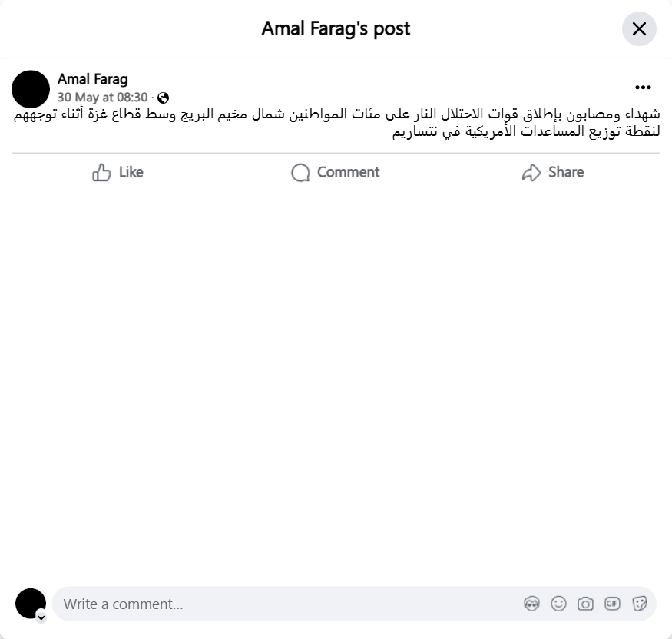The image size is (672, 639).
Task: Open the three-dot post options menu
Action: [x=643, y=88]
